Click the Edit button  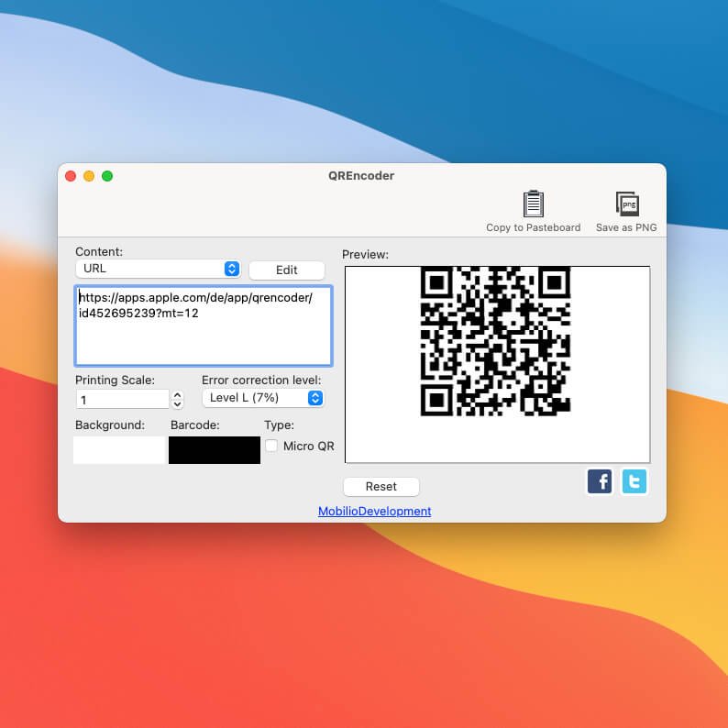[286, 270]
